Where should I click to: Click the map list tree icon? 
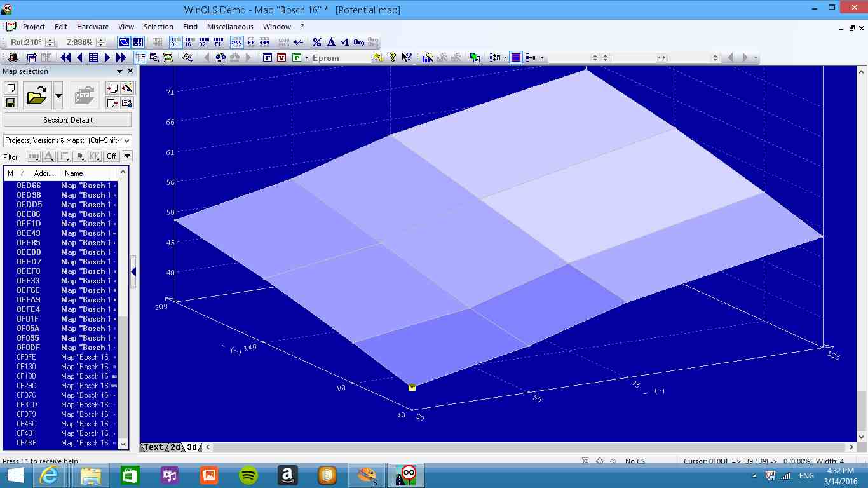(x=140, y=58)
